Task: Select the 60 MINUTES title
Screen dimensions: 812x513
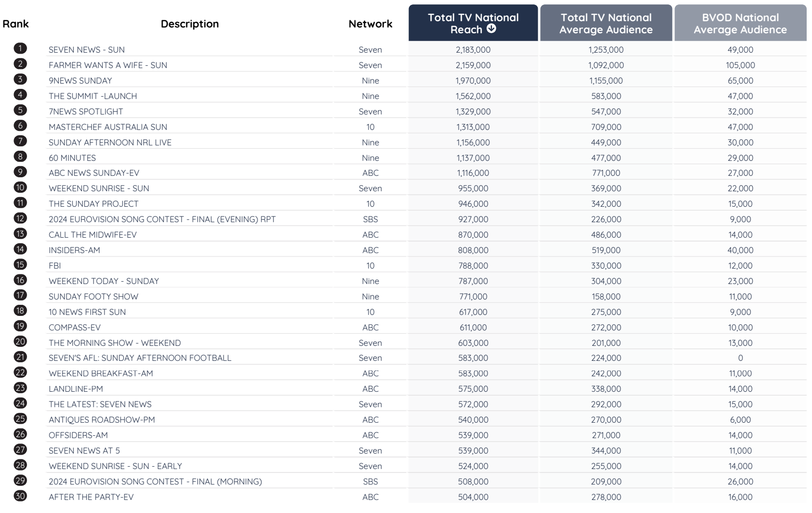Action: (72, 158)
